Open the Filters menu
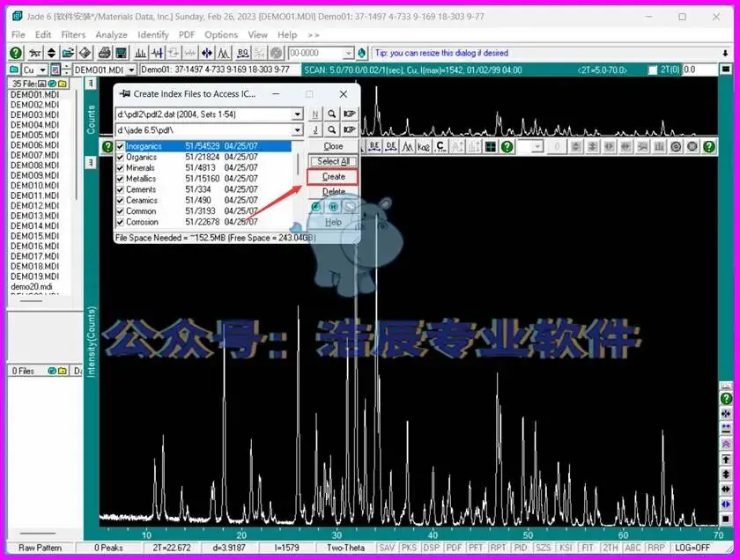This screenshot has width=740, height=560. point(73,35)
